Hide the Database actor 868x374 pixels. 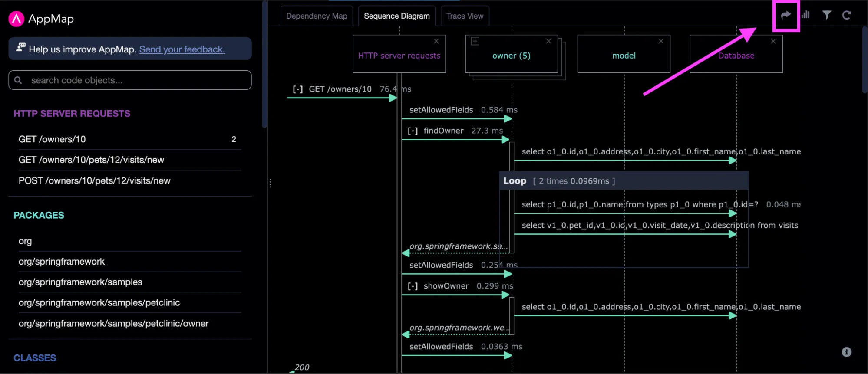773,41
